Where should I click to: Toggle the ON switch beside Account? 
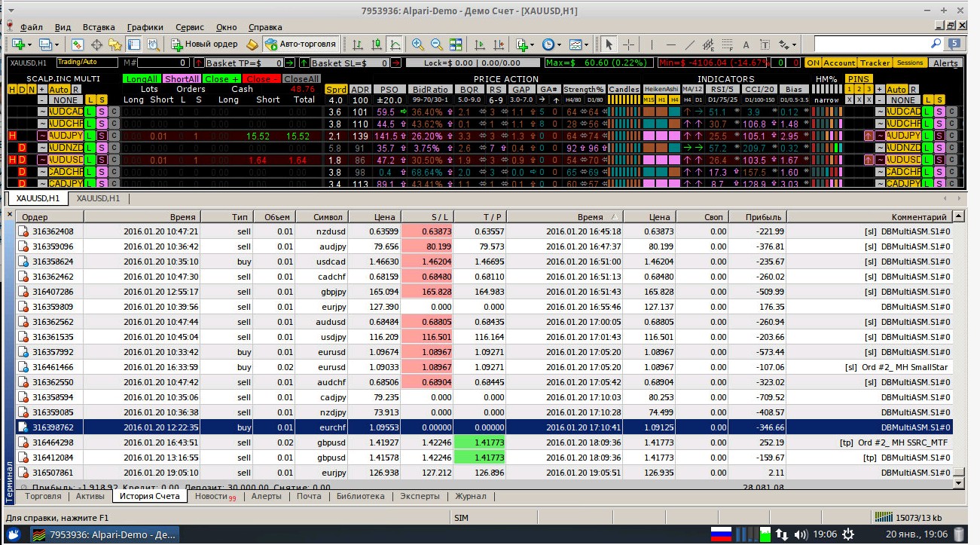[x=813, y=63]
